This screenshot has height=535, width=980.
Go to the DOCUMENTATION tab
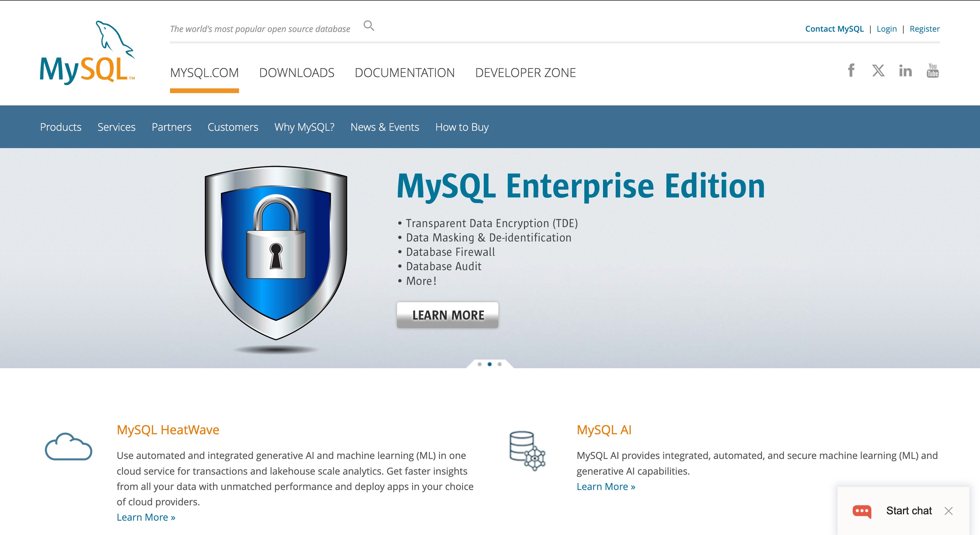(404, 72)
